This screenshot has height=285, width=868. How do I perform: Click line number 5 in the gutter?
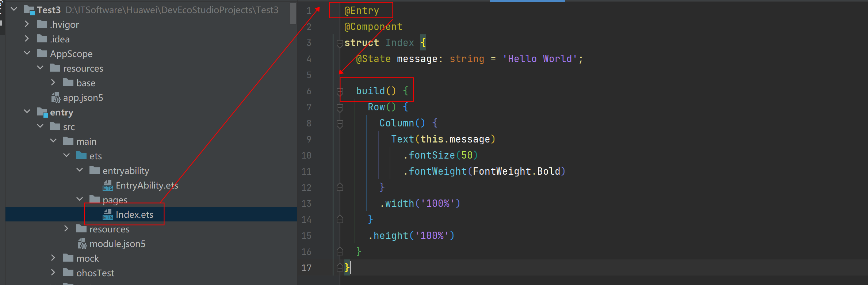[x=309, y=75]
